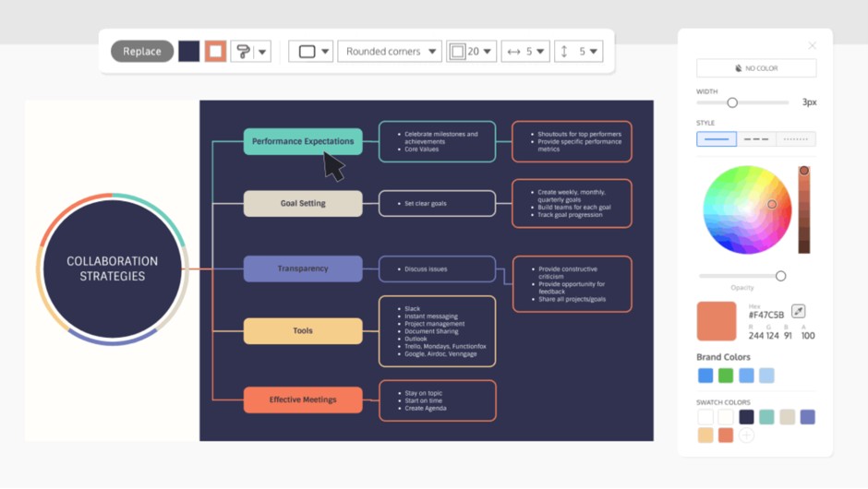Select the pale blue brand color

766,376
